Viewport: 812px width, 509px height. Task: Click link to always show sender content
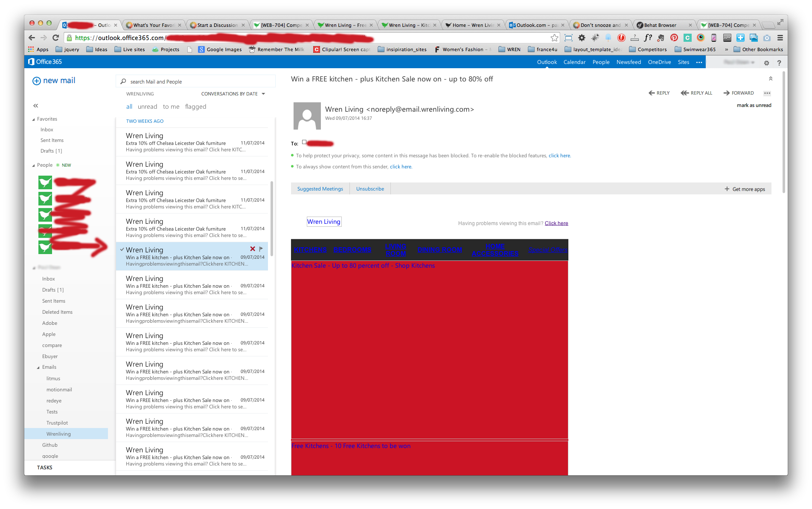401,167
